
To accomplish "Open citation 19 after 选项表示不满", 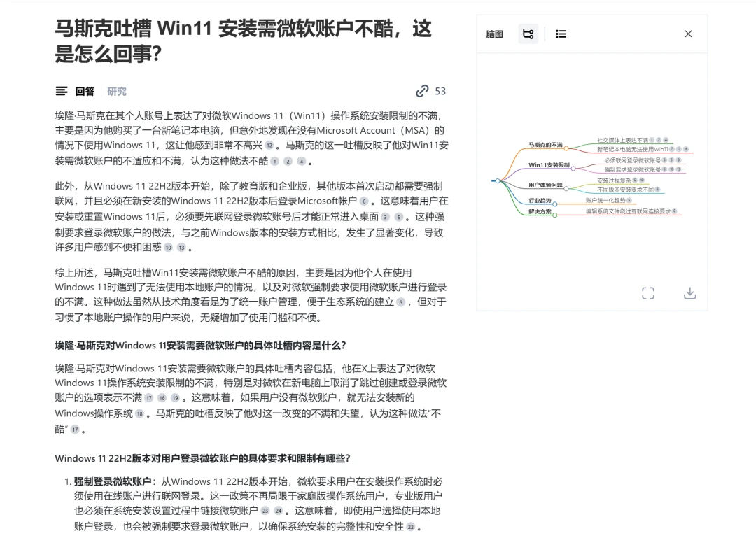I will (x=175, y=398).
